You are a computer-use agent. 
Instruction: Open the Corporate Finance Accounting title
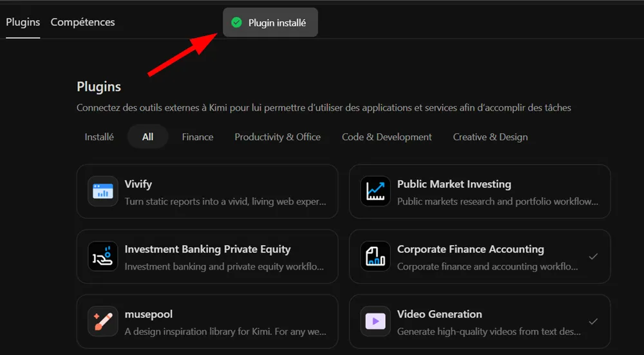tap(471, 250)
